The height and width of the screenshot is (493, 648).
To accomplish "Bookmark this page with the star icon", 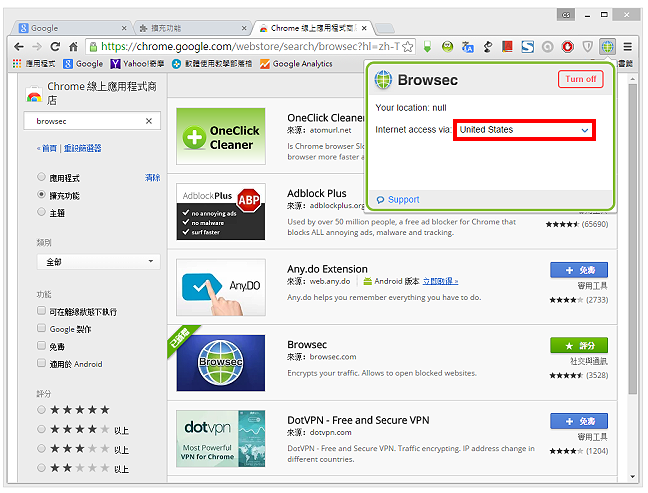I will [x=407, y=47].
